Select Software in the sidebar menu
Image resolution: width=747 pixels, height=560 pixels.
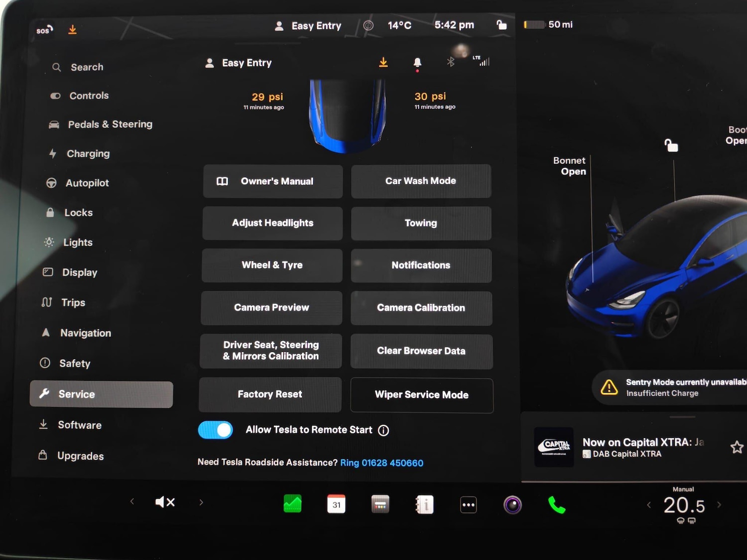tap(80, 425)
